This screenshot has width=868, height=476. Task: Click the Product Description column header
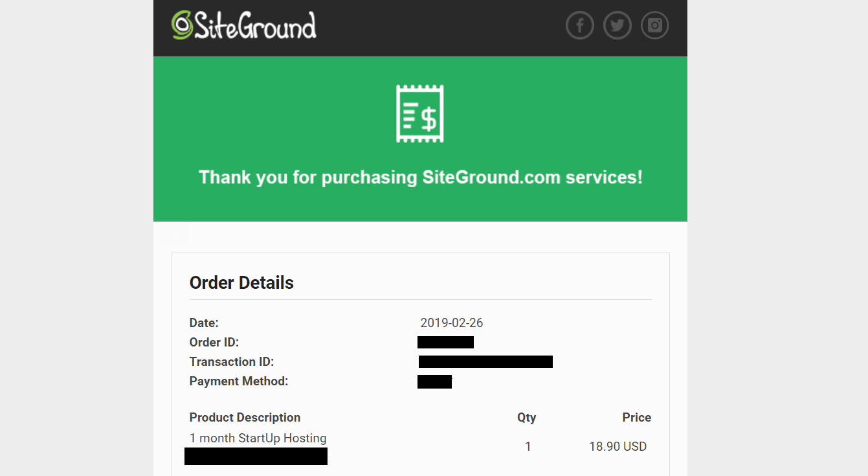245,417
